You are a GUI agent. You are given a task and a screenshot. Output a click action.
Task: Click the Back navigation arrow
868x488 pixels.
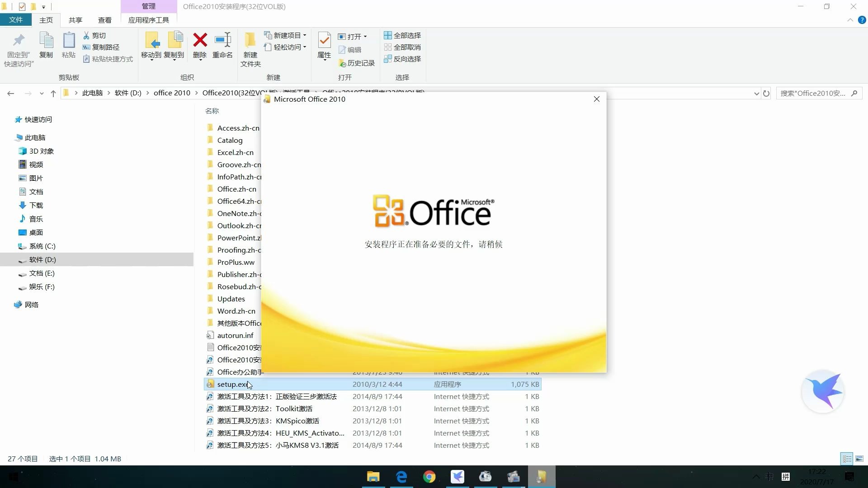(x=11, y=93)
